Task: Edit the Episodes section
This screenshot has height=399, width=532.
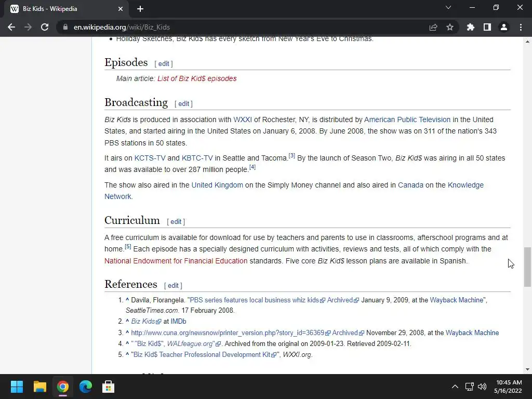Action: tap(164, 64)
